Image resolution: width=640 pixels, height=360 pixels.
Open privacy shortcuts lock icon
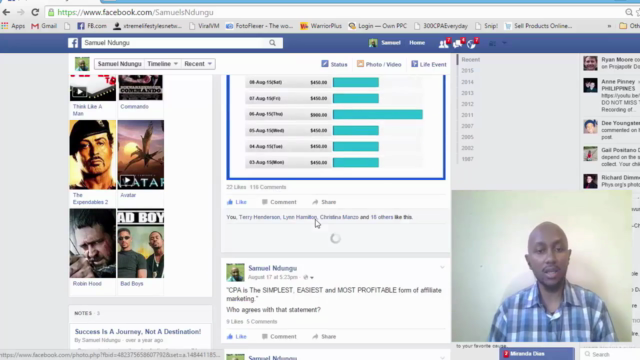coord(493,43)
